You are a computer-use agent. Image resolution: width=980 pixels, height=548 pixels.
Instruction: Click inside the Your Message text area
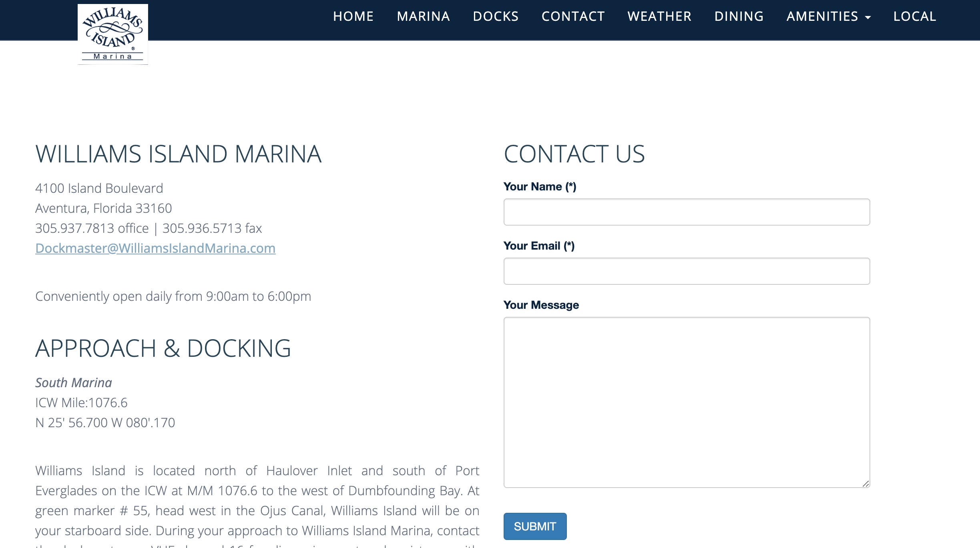pyautogui.click(x=687, y=402)
